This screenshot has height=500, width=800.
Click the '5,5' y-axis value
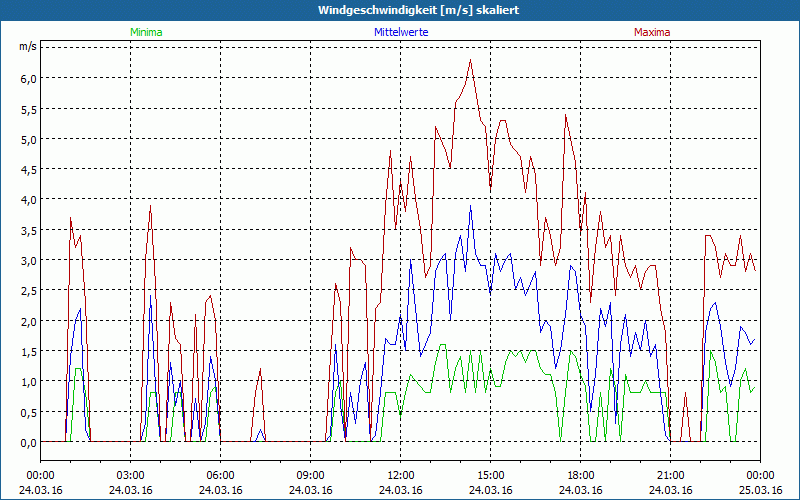coord(29,109)
